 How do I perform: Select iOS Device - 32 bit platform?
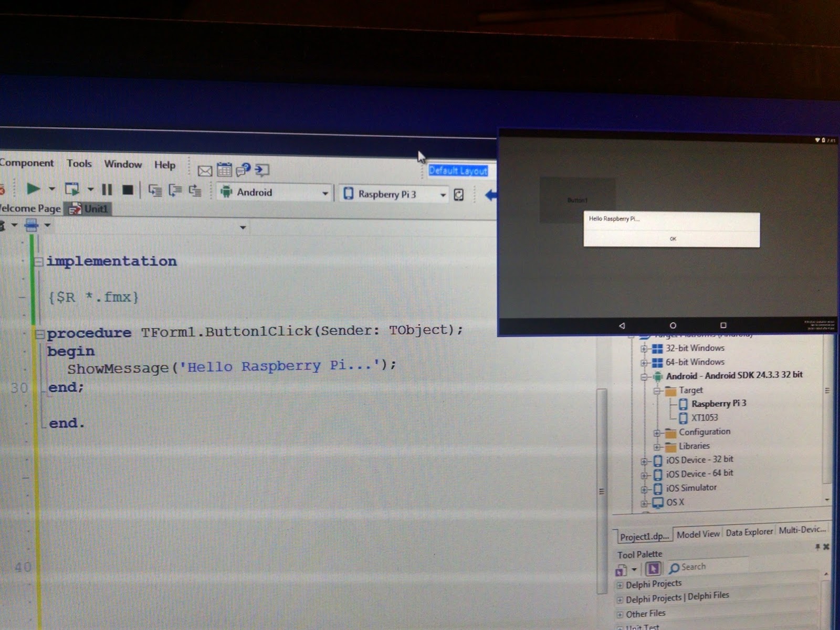pyautogui.click(x=699, y=459)
